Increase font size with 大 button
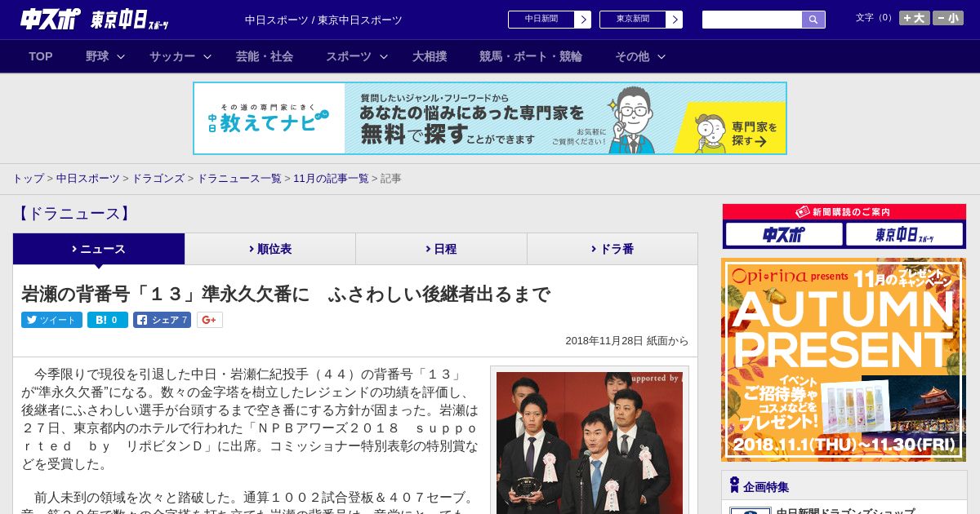This screenshot has width=980, height=514. (914, 18)
